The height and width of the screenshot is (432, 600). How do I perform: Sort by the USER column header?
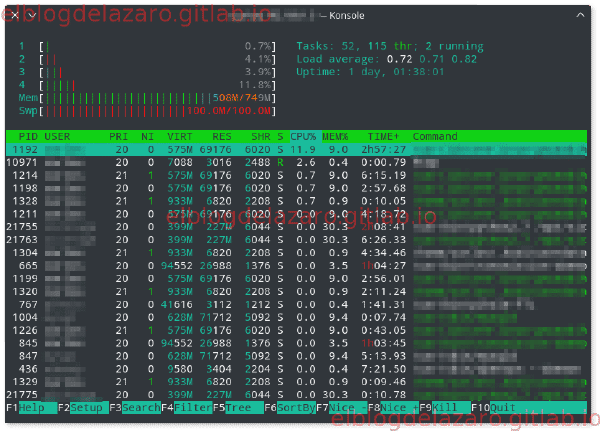point(57,137)
